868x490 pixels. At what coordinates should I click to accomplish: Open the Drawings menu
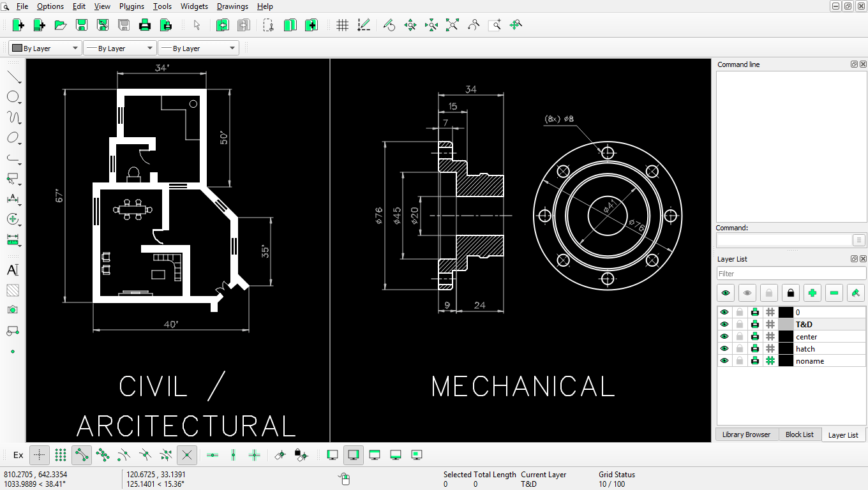pyautogui.click(x=232, y=6)
